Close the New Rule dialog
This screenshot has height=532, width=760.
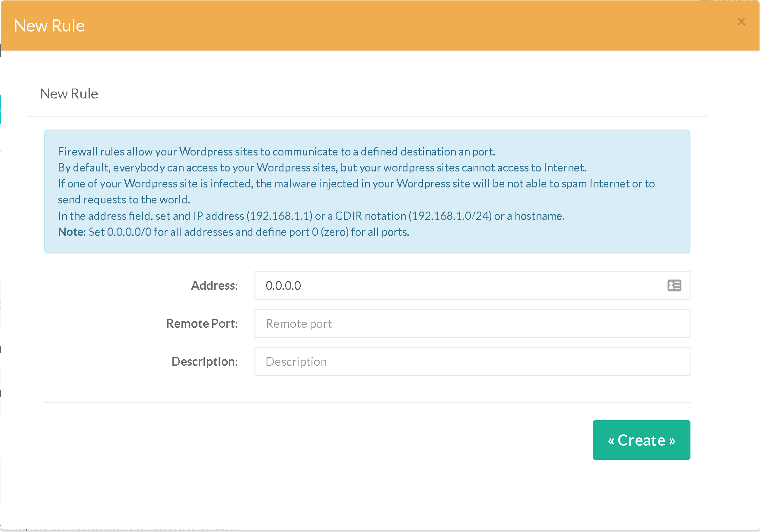(741, 22)
